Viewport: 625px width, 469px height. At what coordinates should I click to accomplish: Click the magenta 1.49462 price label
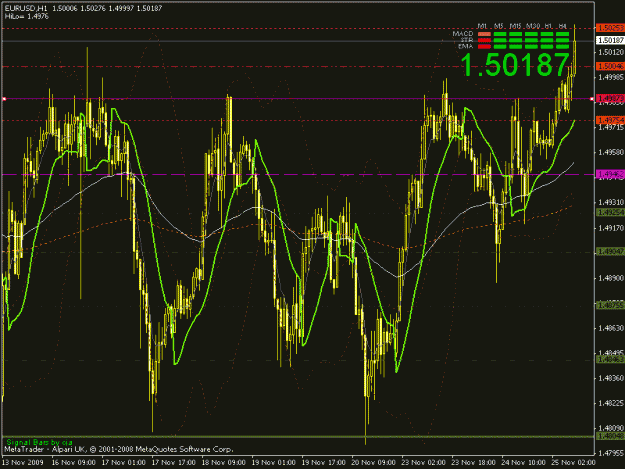click(x=610, y=174)
